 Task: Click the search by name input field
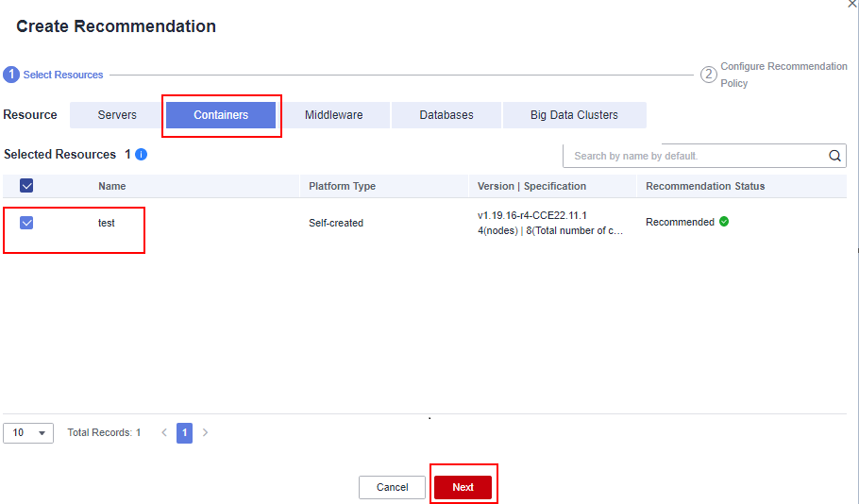(694, 156)
